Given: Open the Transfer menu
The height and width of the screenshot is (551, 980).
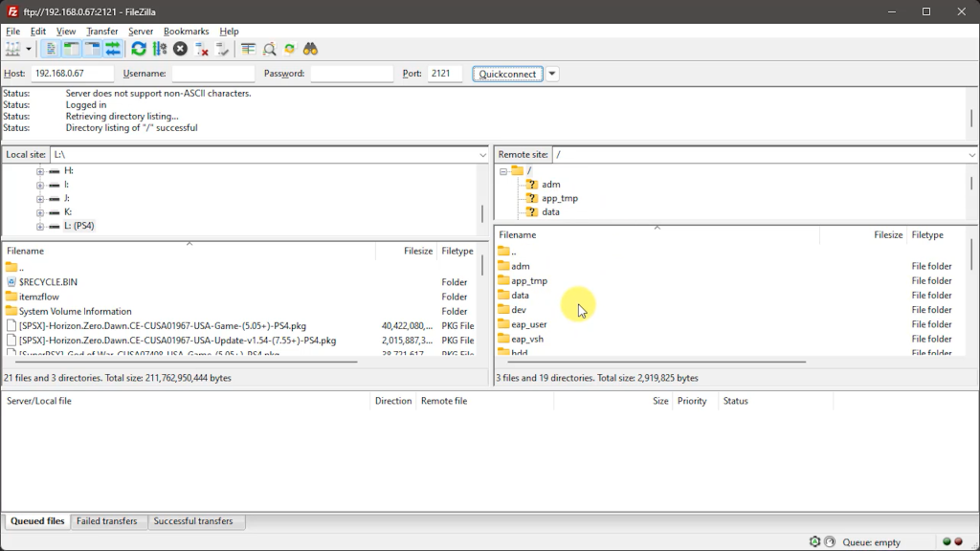Looking at the screenshot, I should click(101, 32).
